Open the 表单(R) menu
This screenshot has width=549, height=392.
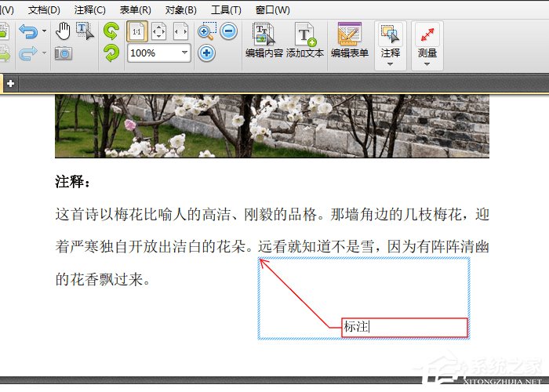coord(136,9)
